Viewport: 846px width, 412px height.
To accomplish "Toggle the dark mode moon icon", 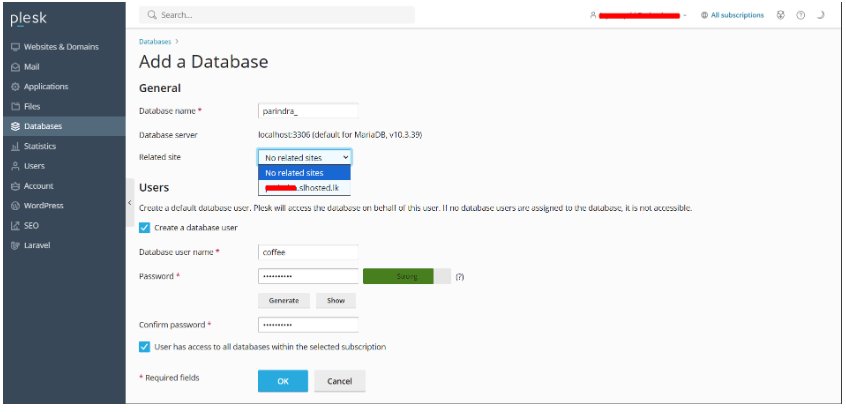I will point(820,16).
